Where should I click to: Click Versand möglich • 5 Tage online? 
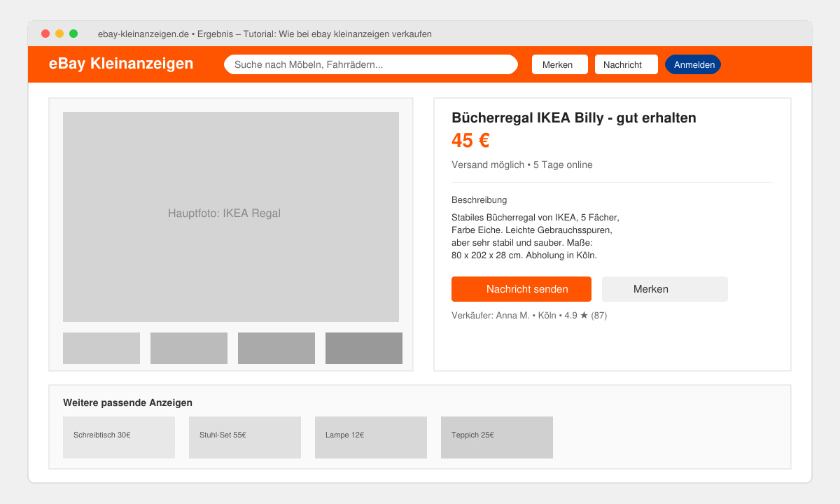[x=522, y=165]
